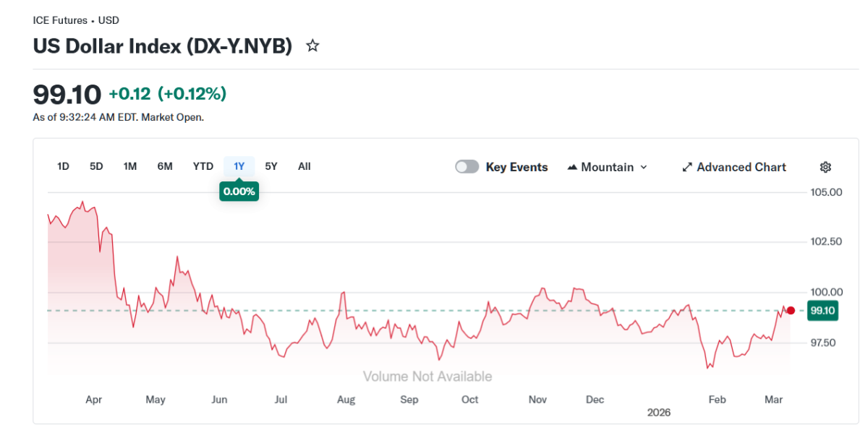Show the 5Y time range
Image resolution: width=868 pixels, height=425 pixels.
(271, 166)
